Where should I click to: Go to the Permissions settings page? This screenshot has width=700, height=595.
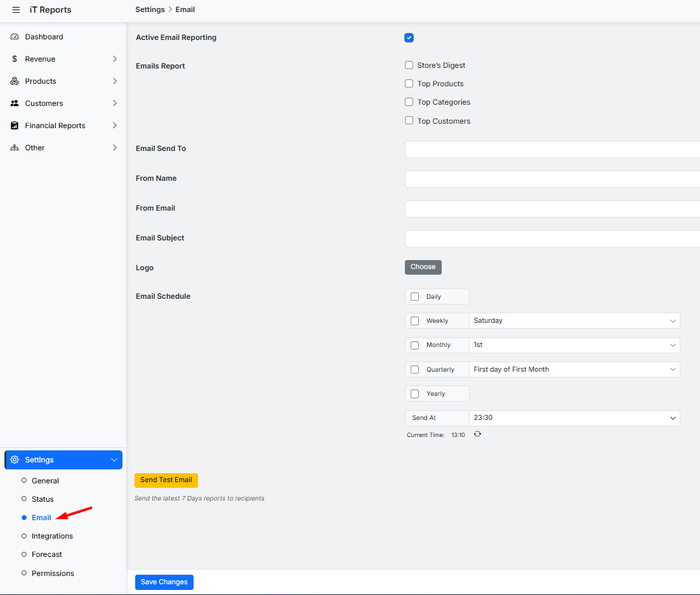pyautogui.click(x=53, y=573)
